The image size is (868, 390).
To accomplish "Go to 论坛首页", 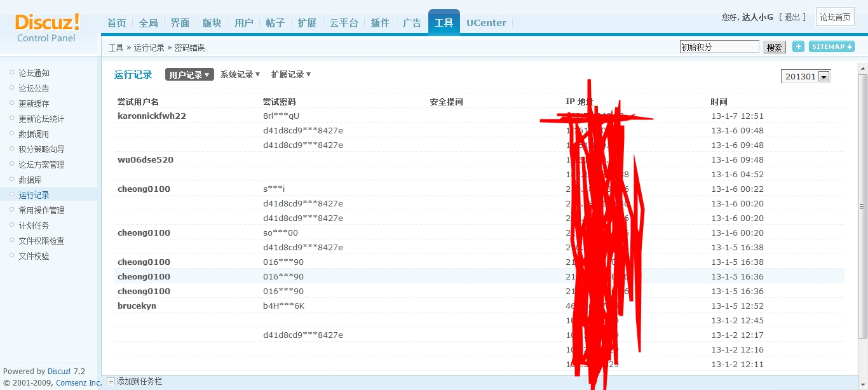I will tap(835, 17).
